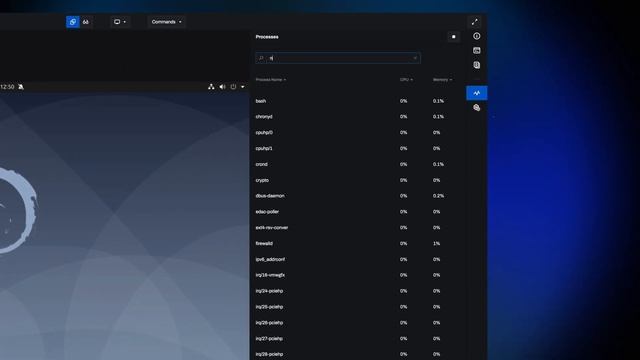The width and height of the screenshot is (640, 360).
Task: Click the Processes panel heading
Action: (267, 37)
